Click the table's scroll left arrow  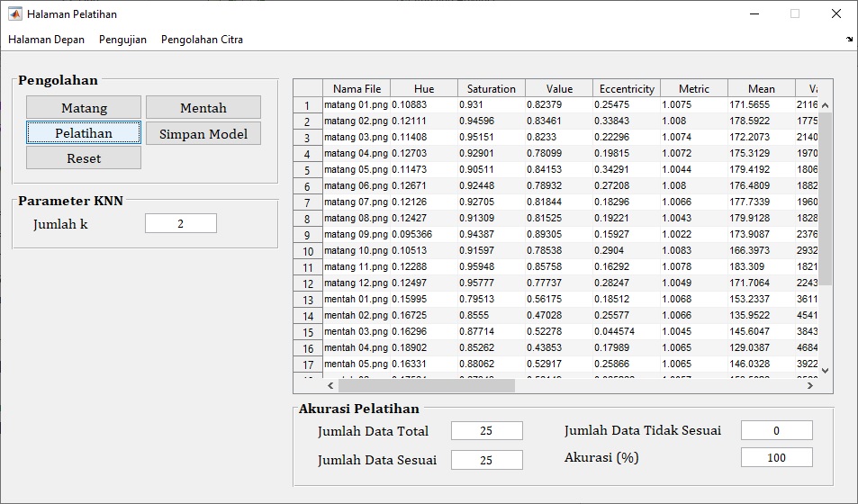coord(330,385)
